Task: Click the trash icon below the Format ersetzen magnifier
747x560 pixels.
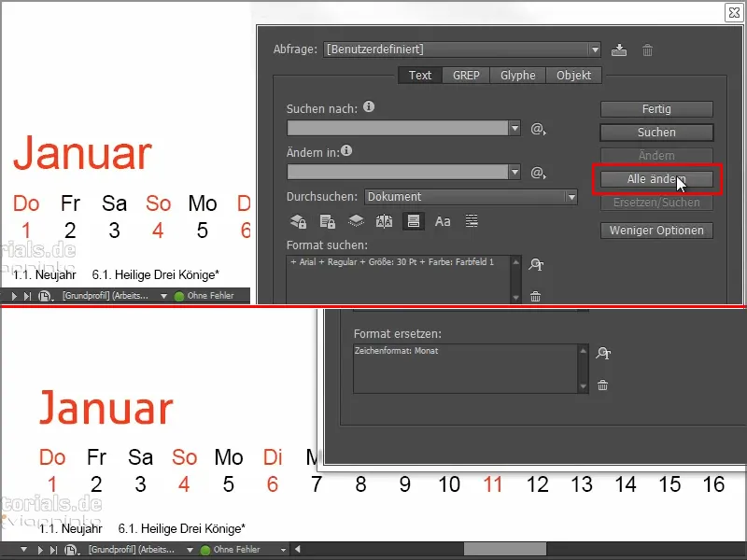Action: (x=602, y=385)
